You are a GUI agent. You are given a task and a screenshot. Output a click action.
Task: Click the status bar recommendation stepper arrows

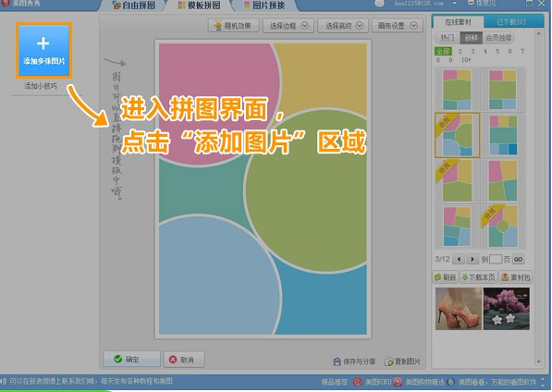543,382
